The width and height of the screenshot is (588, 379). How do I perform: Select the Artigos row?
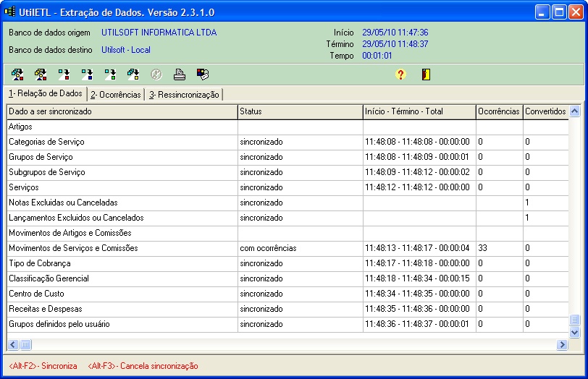coord(287,127)
